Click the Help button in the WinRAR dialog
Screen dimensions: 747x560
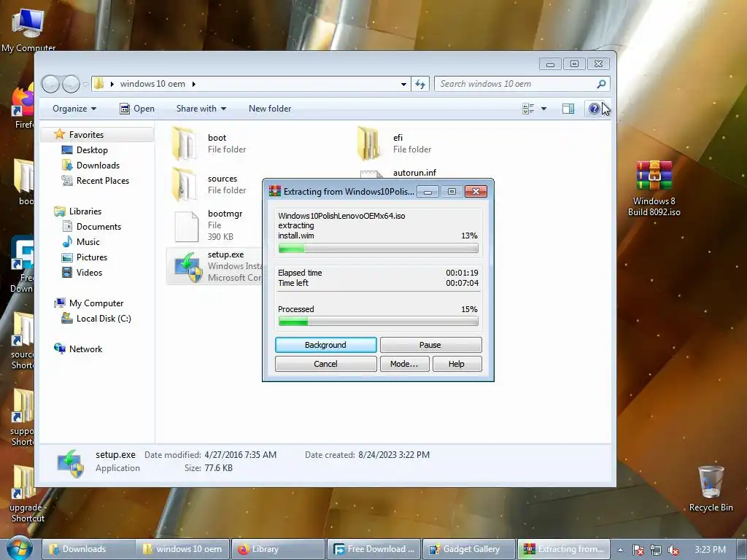(457, 364)
